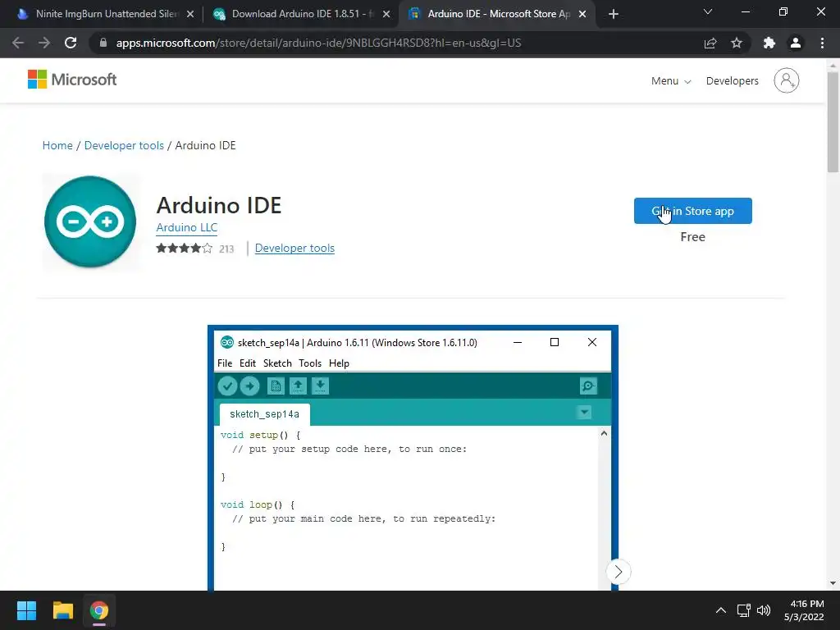
Task: Click the page vertical scrollbar thumb
Action: (x=833, y=122)
